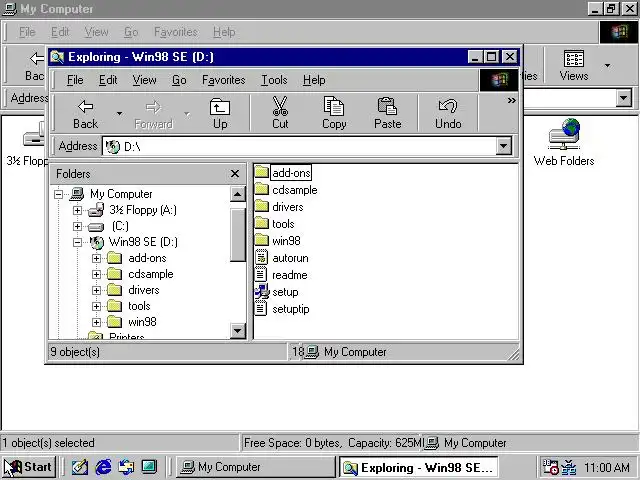The width and height of the screenshot is (640, 480).
Task: Click the Up folder toolbar icon
Action: (x=220, y=107)
